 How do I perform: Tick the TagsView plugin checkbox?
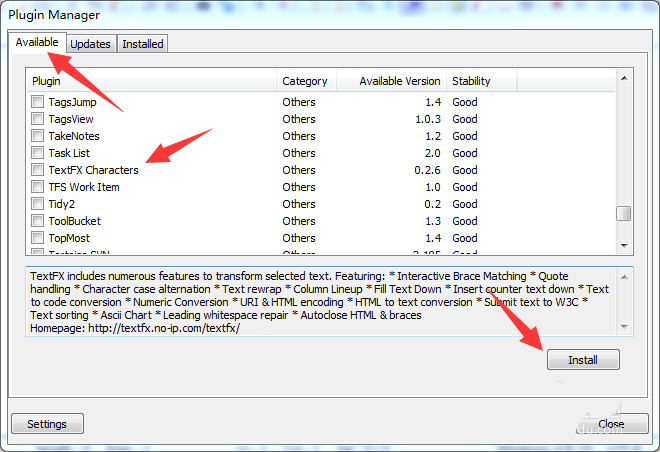pos(37,119)
